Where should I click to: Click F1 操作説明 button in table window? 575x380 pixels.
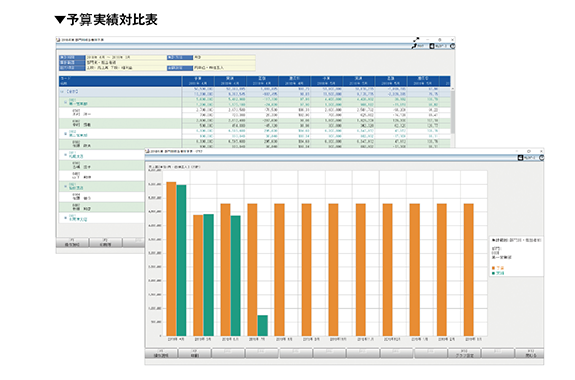(72, 242)
